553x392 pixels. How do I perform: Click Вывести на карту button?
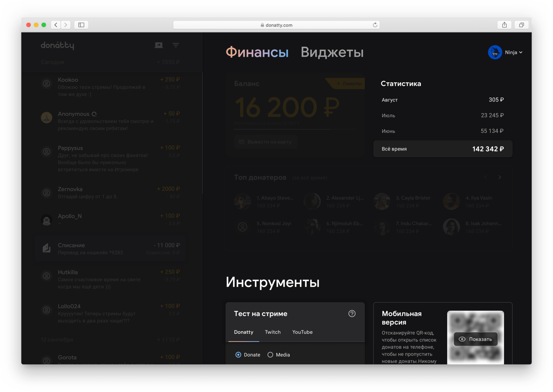coord(266,142)
